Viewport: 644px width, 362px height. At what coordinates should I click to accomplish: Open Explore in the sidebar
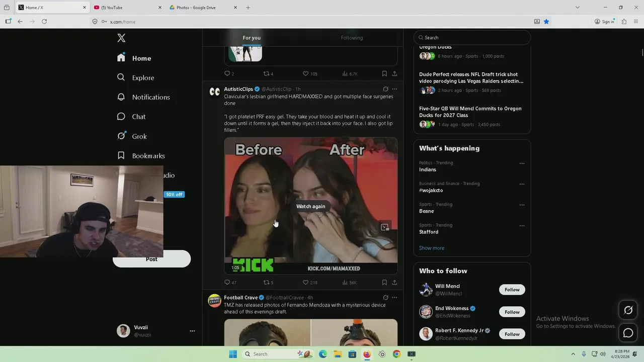[x=135, y=77]
